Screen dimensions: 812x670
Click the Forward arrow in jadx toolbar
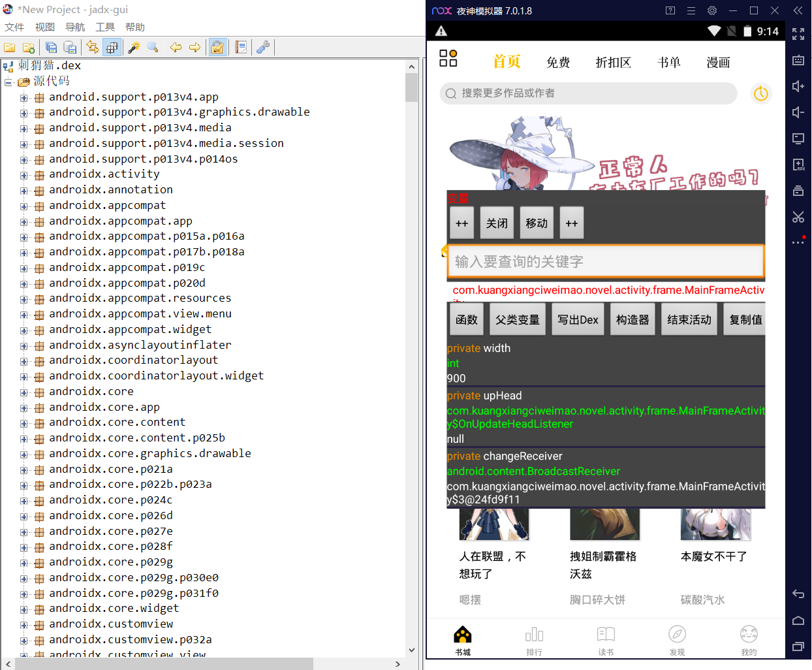tap(195, 48)
